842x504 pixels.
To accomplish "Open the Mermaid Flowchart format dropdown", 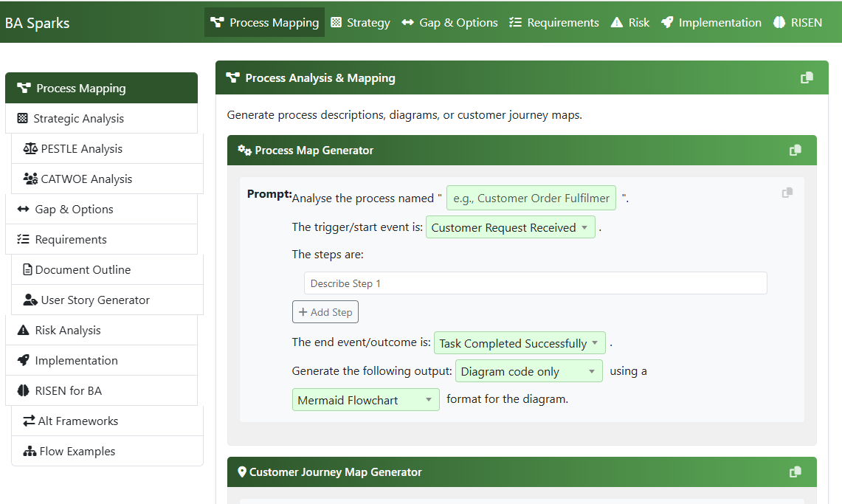I will [x=366, y=400].
